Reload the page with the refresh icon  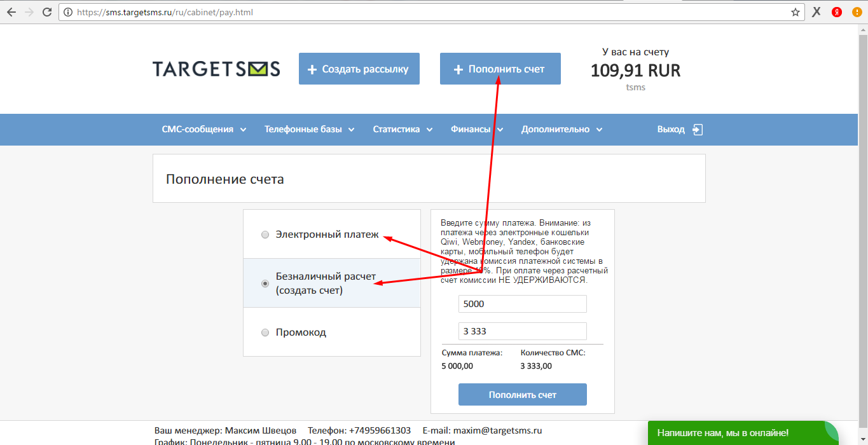coord(47,12)
